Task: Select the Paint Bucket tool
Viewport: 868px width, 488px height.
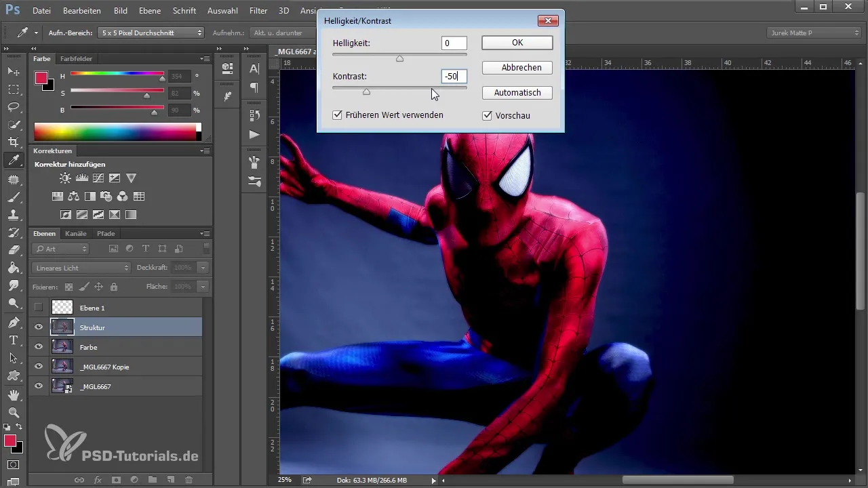Action: pyautogui.click(x=14, y=268)
